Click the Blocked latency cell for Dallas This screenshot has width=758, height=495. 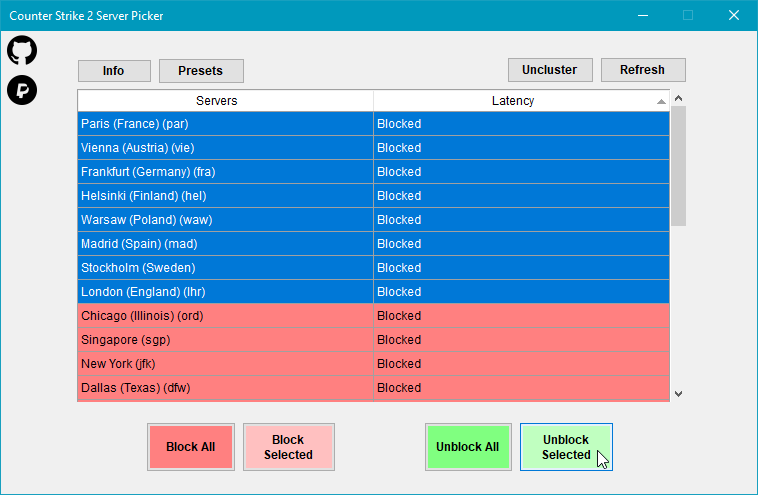coord(521,388)
